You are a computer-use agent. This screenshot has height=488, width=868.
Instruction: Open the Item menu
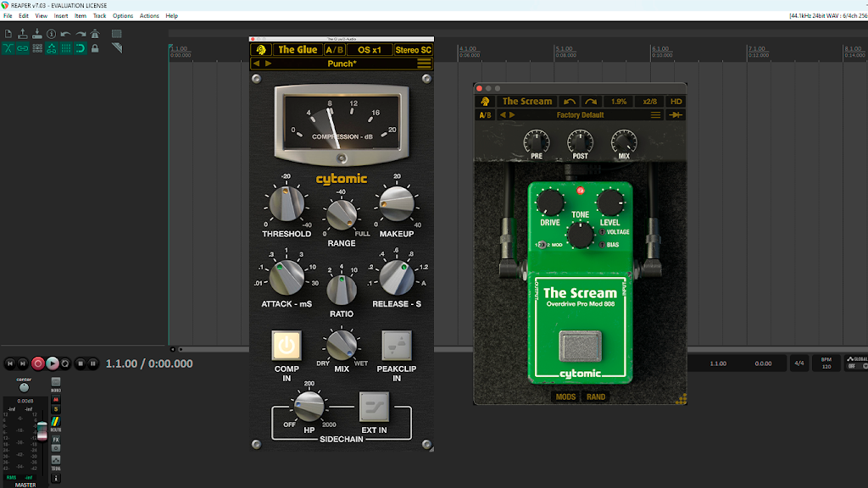[x=81, y=16]
